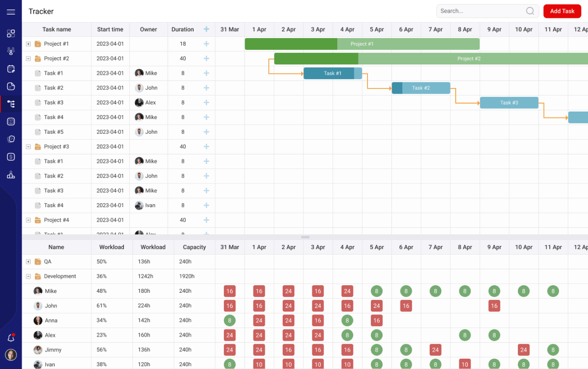The width and height of the screenshot is (588, 369).
Task: Open the billing dollar icon
Action: pos(11,157)
